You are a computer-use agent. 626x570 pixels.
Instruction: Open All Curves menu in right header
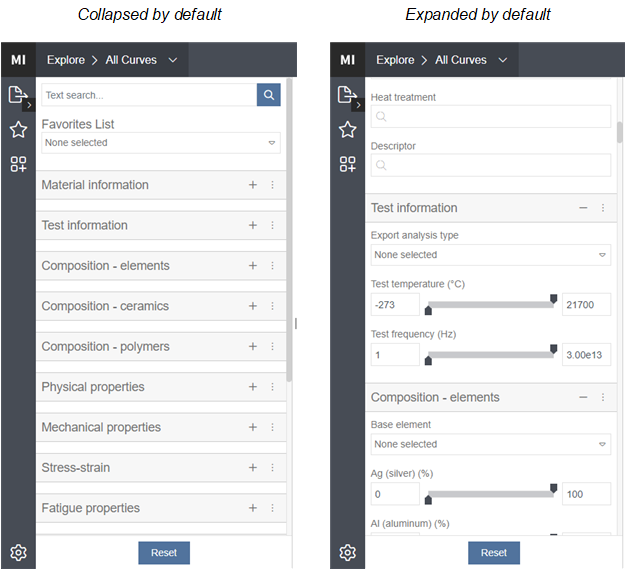point(474,60)
